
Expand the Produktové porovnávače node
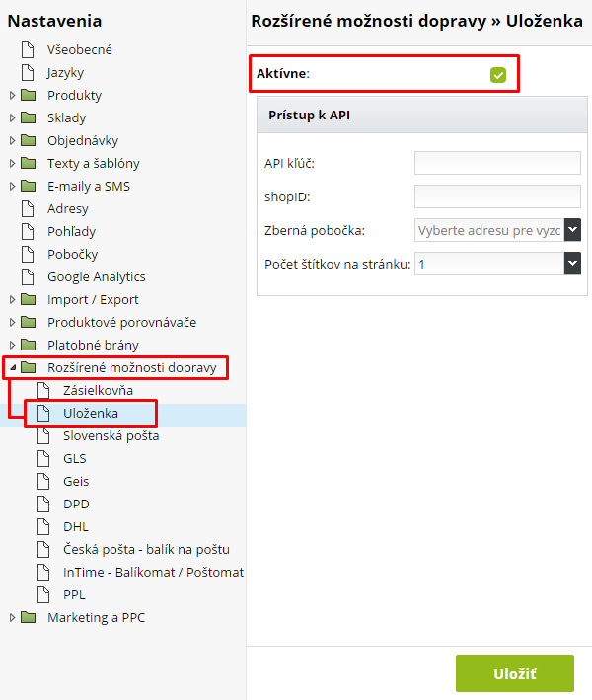pos(13,322)
